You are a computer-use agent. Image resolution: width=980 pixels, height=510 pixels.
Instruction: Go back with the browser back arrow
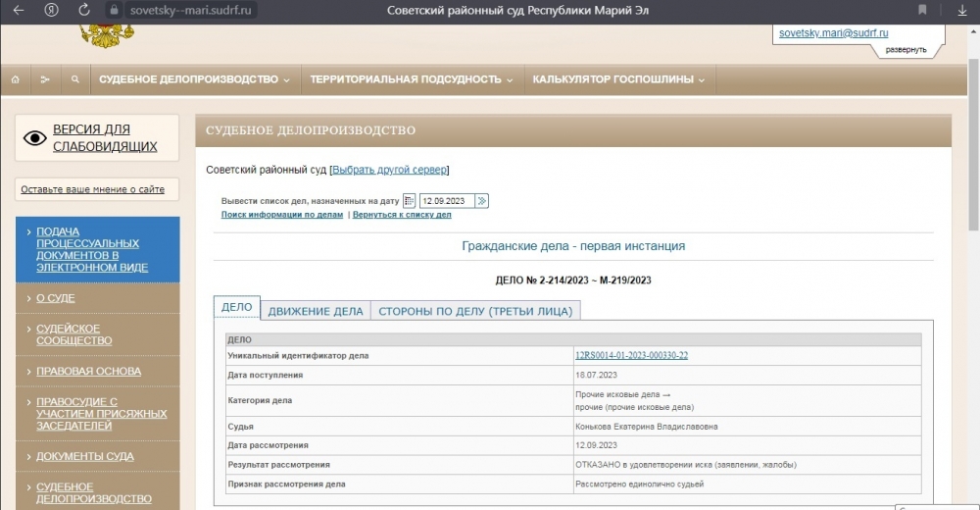click(x=19, y=10)
